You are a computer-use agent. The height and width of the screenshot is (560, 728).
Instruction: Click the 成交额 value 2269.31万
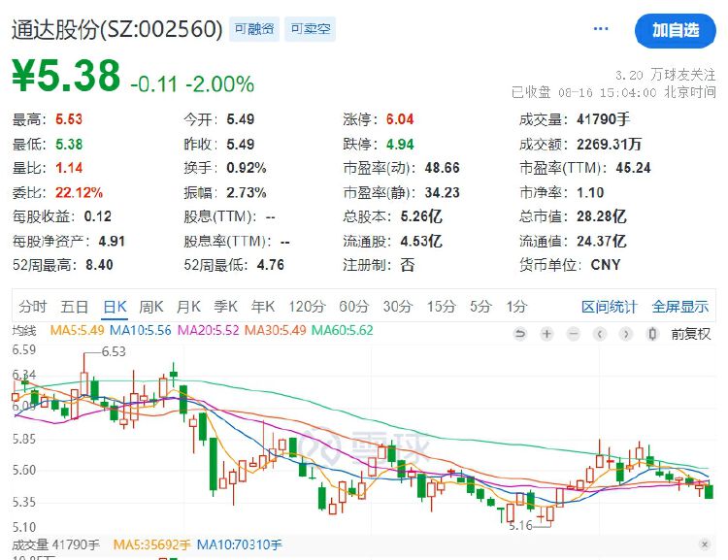pos(609,145)
